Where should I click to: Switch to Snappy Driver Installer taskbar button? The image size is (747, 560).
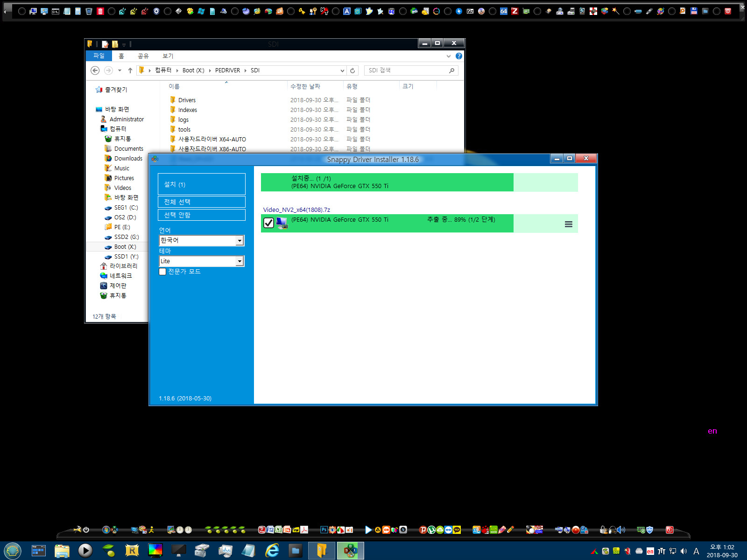click(x=350, y=551)
